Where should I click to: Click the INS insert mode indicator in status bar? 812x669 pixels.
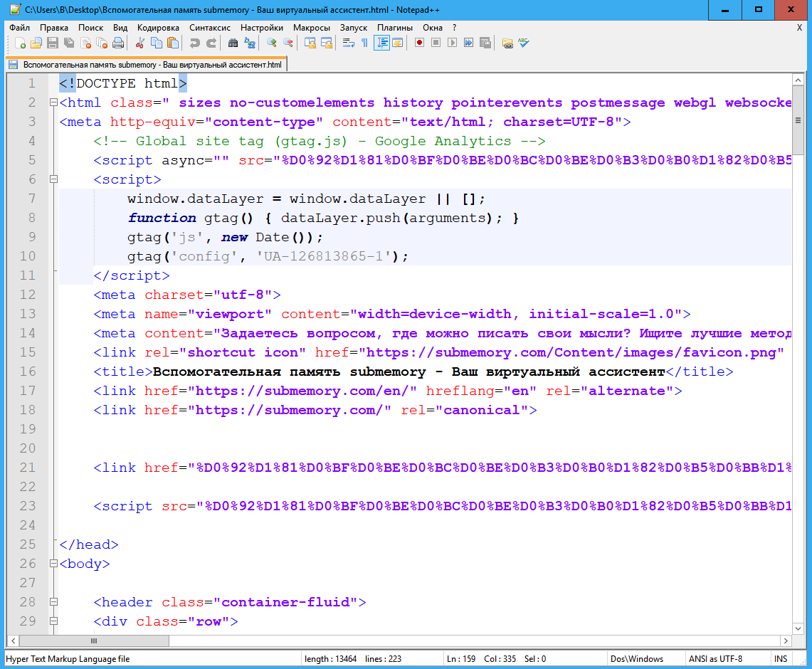click(781, 659)
